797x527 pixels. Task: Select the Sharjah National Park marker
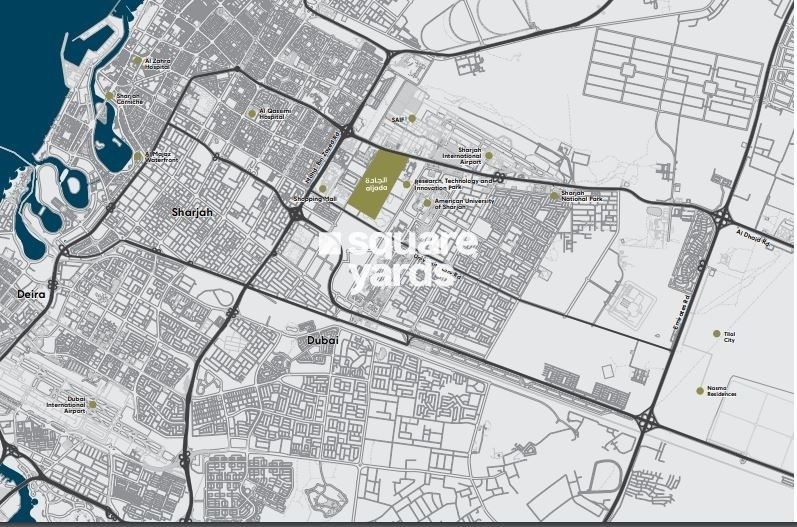tap(554, 195)
